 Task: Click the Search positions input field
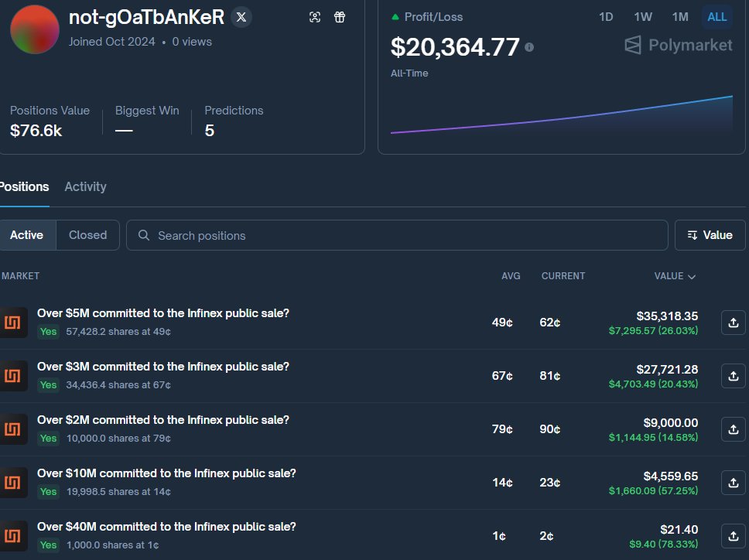click(397, 235)
